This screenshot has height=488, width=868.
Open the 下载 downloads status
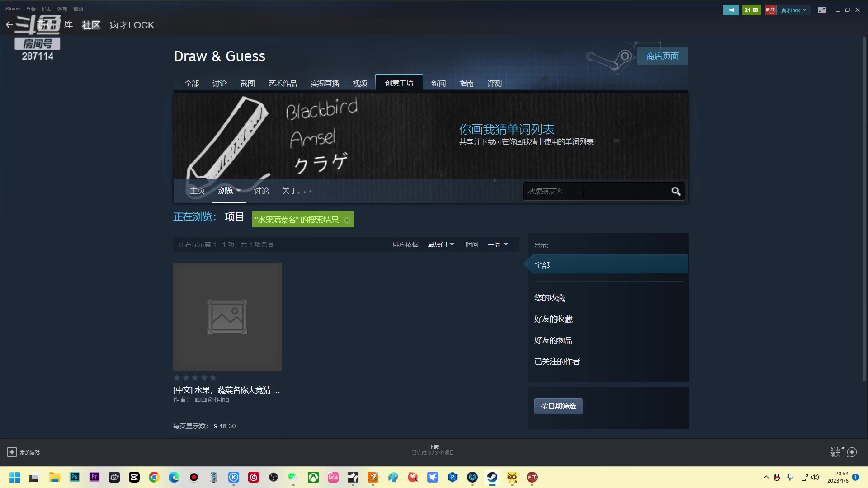(433, 450)
